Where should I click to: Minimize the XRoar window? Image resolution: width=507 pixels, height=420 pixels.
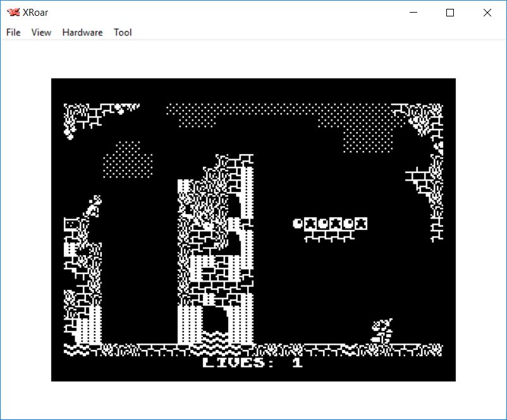click(414, 13)
